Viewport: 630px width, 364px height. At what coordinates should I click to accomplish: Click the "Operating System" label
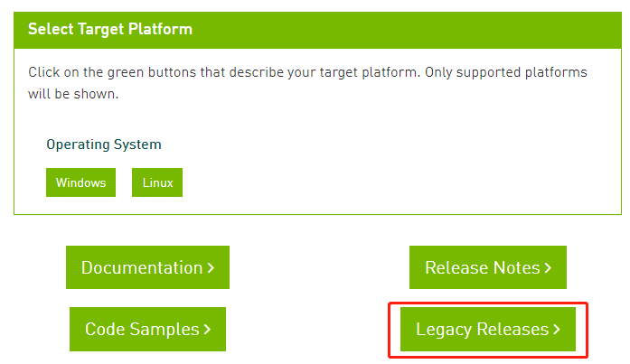(x=104, y=145)
